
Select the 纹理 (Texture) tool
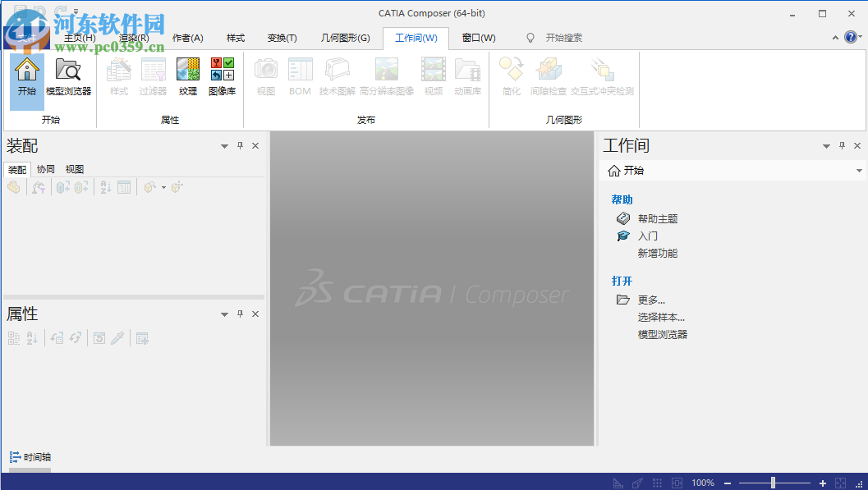tap(187, 76)
